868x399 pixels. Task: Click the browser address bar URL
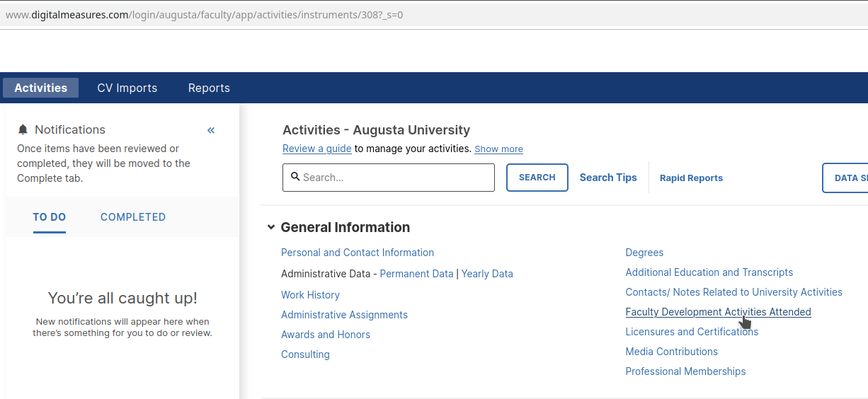[x=204, y=14]
